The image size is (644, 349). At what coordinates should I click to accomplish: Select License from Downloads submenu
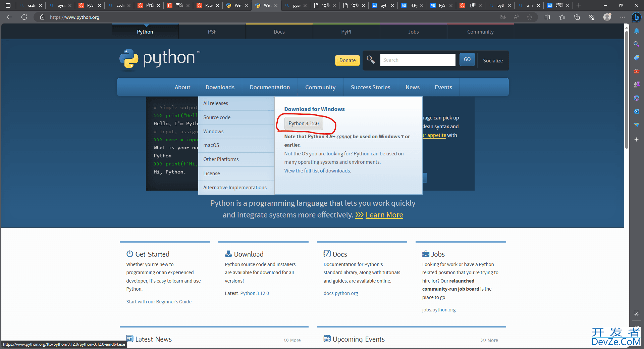pyautogui.click(x=236, y=173)
